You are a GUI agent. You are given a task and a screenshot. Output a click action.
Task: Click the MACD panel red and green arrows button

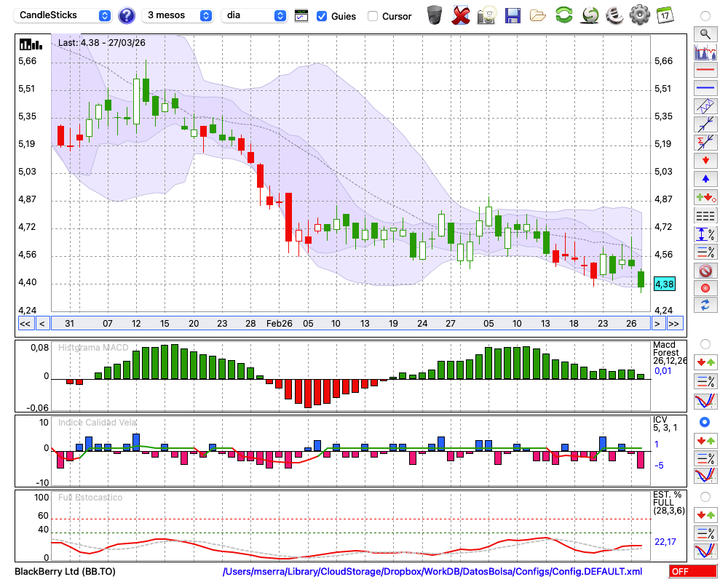click(x=705, y=362)
